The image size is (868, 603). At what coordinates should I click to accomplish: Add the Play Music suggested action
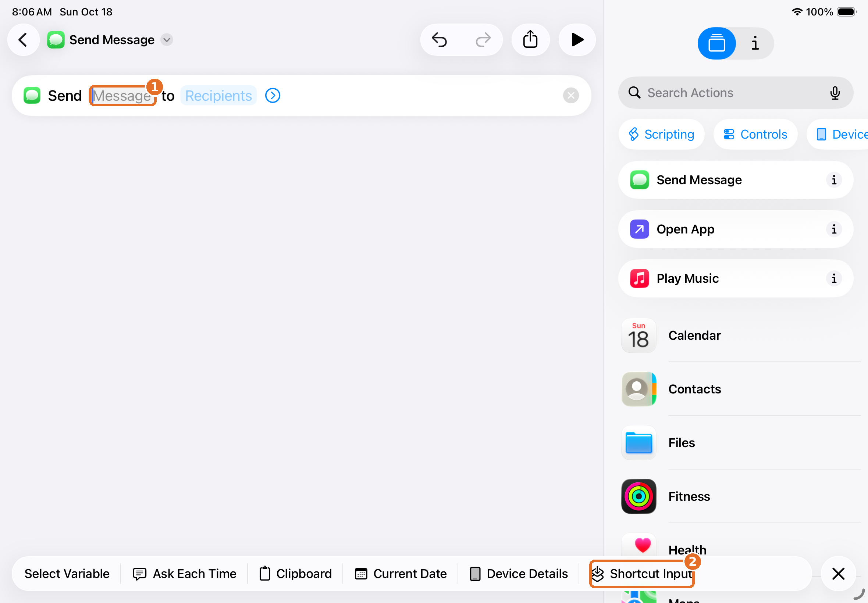(735, 278)
